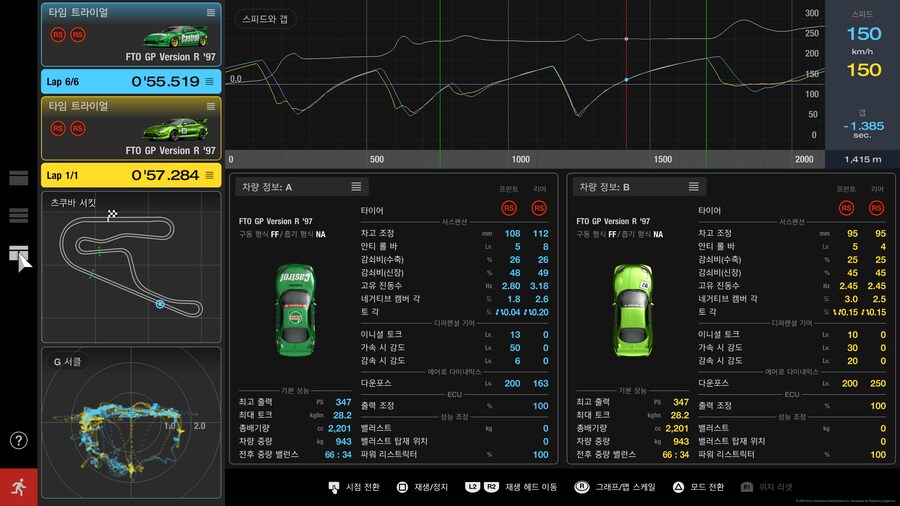The height and width of the screenshot is (506, 900).
Task: Click the exit running-man icon
Action: pyautogui.click(x=18, y=487)
